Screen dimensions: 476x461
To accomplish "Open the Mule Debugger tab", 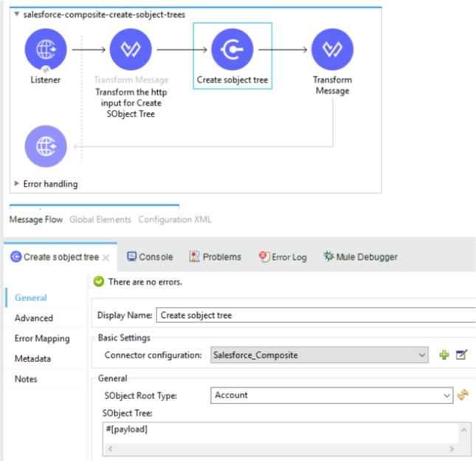I will click(x=360, y=257).
